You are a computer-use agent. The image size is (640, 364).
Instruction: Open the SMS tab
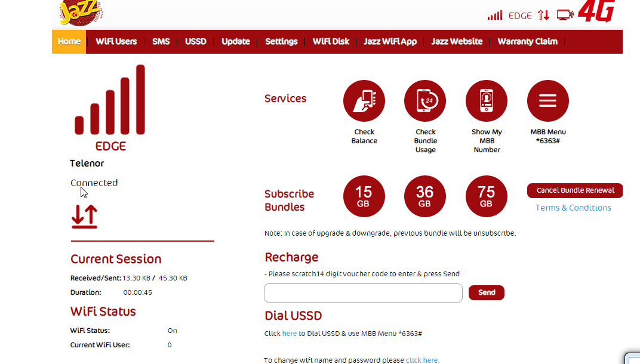(x=161, y=41)
